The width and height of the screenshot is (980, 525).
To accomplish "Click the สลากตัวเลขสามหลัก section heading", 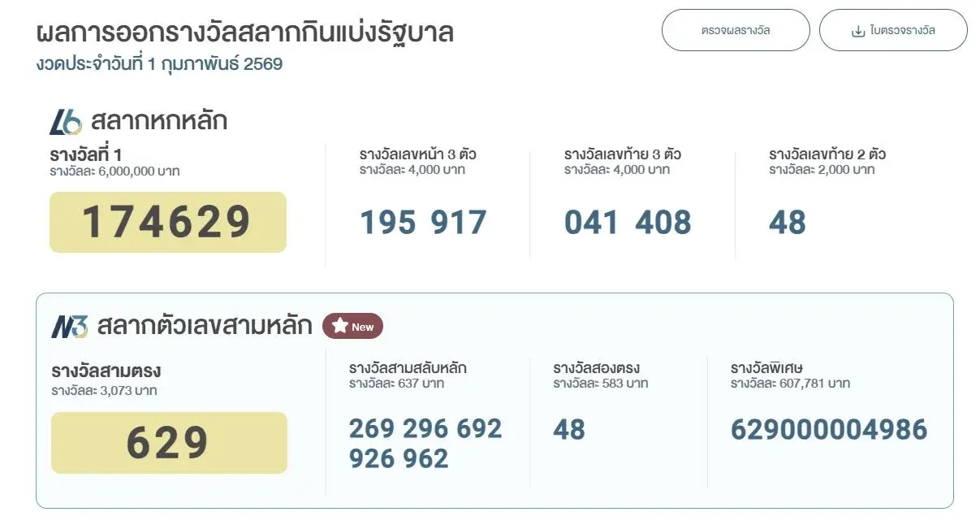I will coord(205,326).
